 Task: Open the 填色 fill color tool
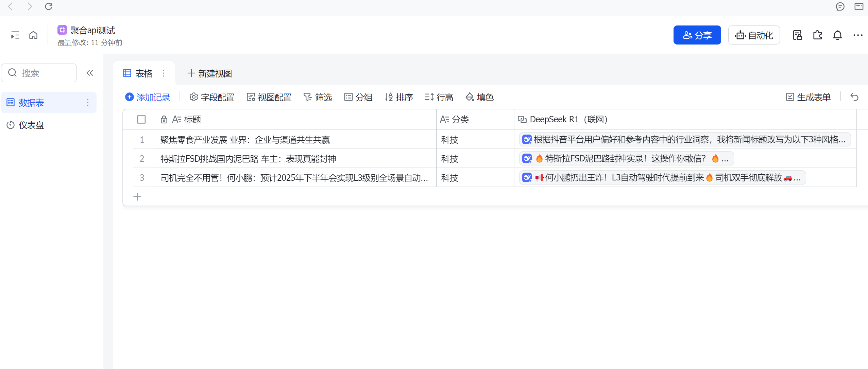click(479, 97)
